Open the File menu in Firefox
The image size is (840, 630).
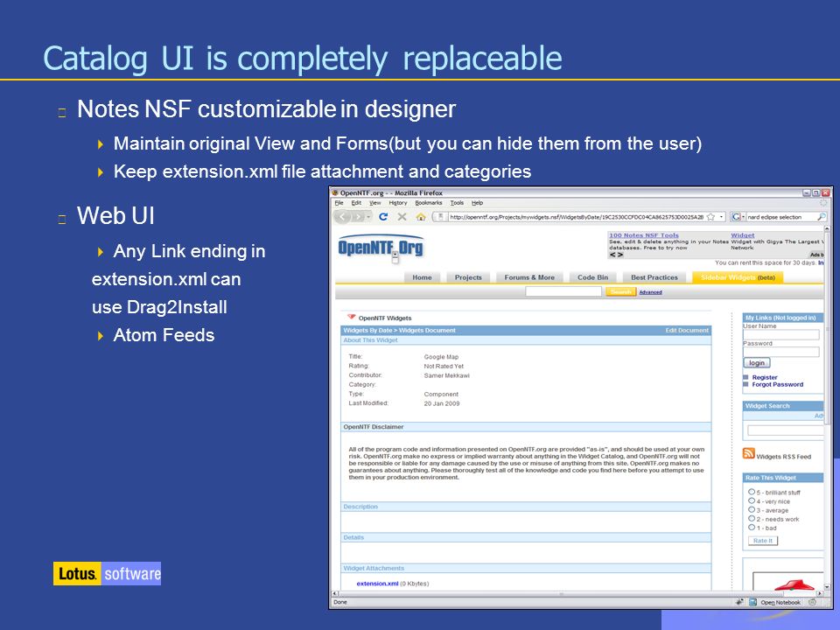click(x=339, y=203)
